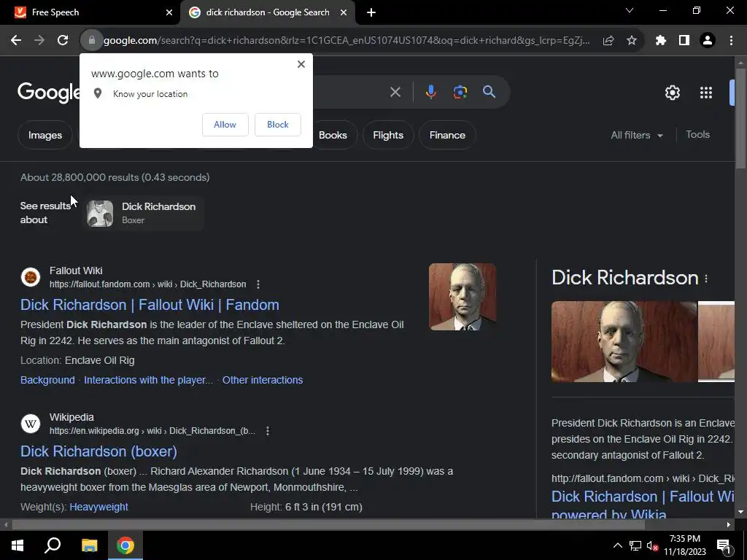The width and height of the screenshot is (747, 560).
Task: Click the browser forward arrow
Action: tap(39, 41)
